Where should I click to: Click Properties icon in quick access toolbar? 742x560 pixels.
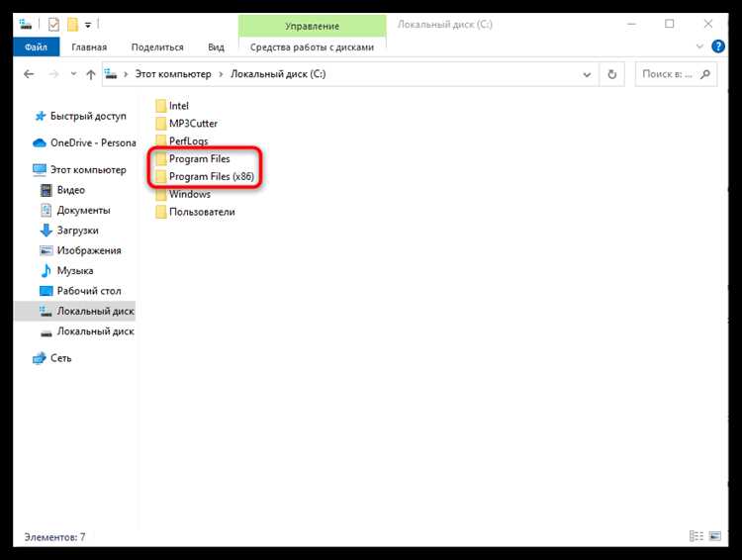(x=53, y=24)
